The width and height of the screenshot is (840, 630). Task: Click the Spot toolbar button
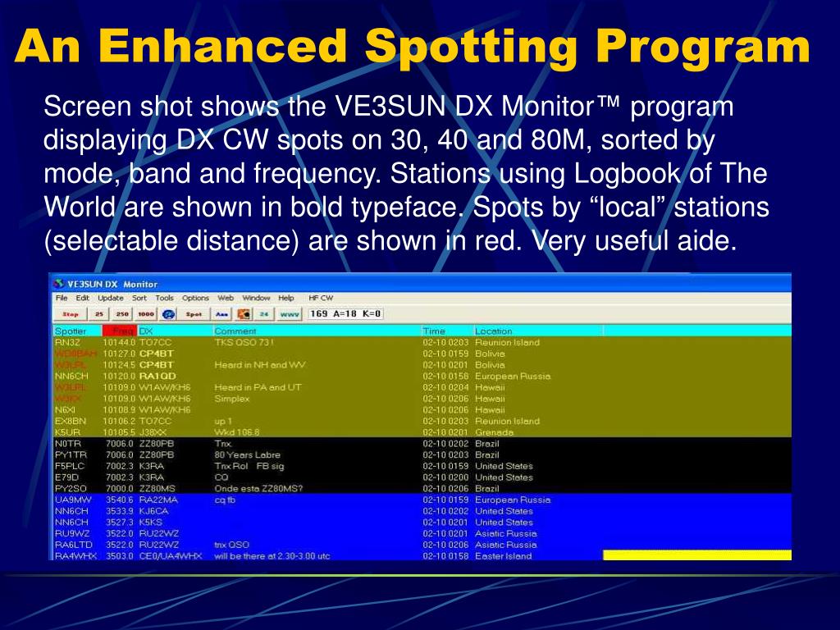pos(194,314)
